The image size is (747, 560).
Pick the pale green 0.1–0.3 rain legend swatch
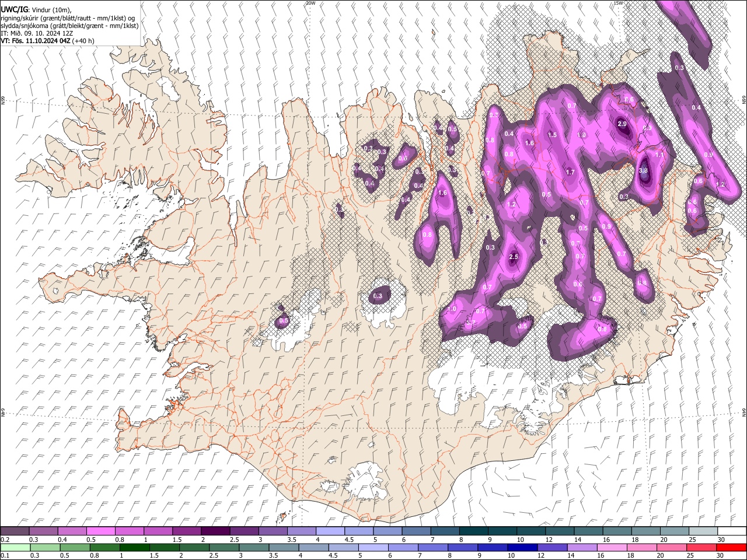coord(16,547)
